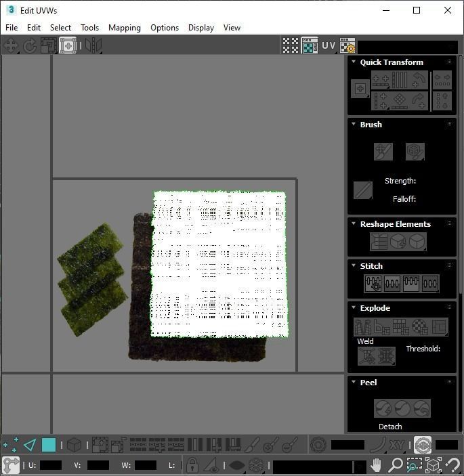Collapse the Reshape Elements rollout
464x476 pixels.
click(354, 223)
